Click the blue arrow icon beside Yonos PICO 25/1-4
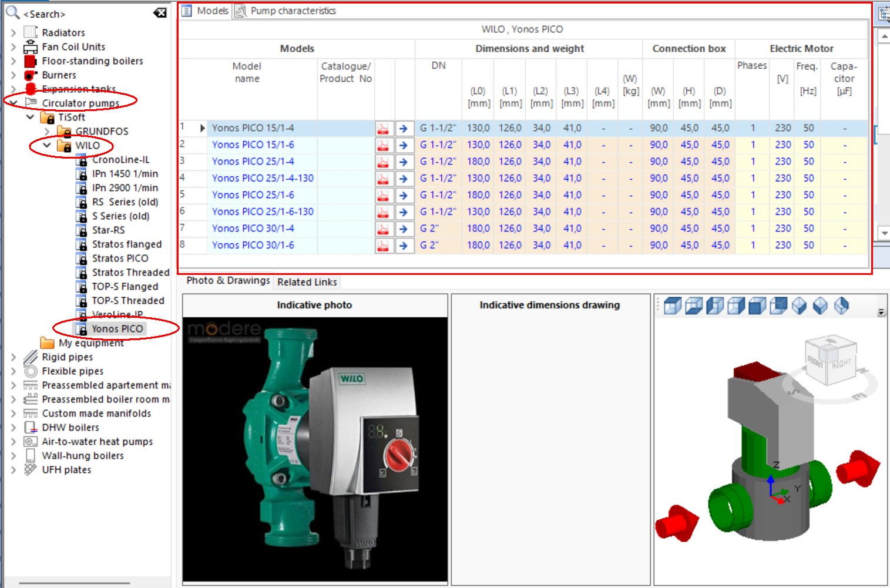This screenshot has width=890, height=588. point(404,161)
